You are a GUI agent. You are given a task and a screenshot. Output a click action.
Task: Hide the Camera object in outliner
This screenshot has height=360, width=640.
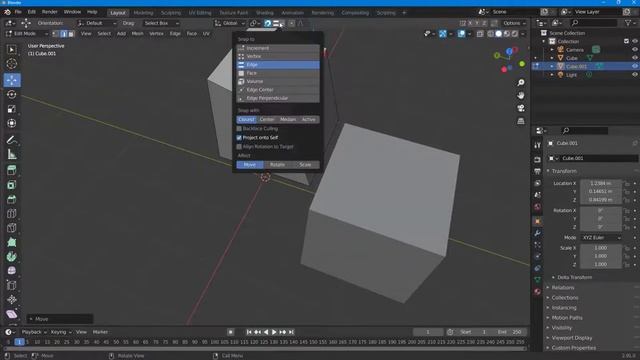coord(635,49)
